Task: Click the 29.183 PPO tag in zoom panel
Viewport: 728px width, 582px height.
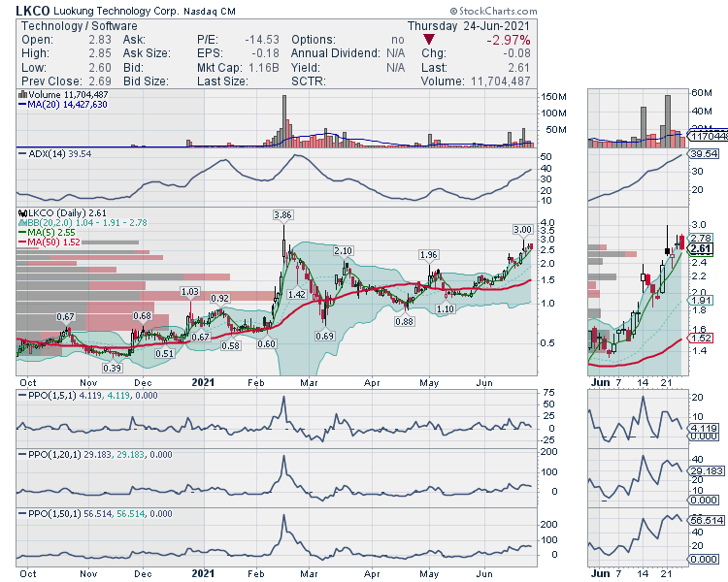Action: click(x=707, y=471)
